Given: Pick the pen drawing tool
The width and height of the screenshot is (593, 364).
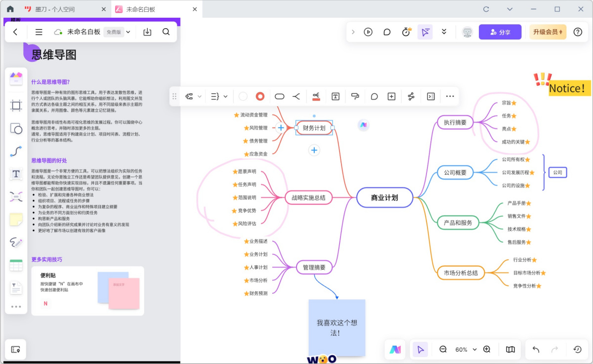Looking at the screenshot, I should click(16, 243).
